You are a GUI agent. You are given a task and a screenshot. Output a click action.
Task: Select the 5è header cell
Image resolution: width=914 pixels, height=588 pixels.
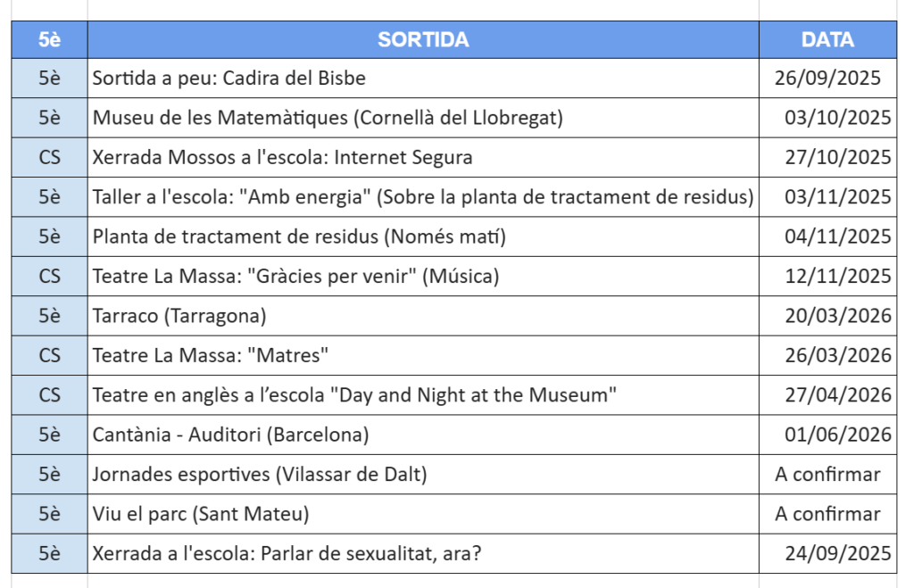click(50, 40)
